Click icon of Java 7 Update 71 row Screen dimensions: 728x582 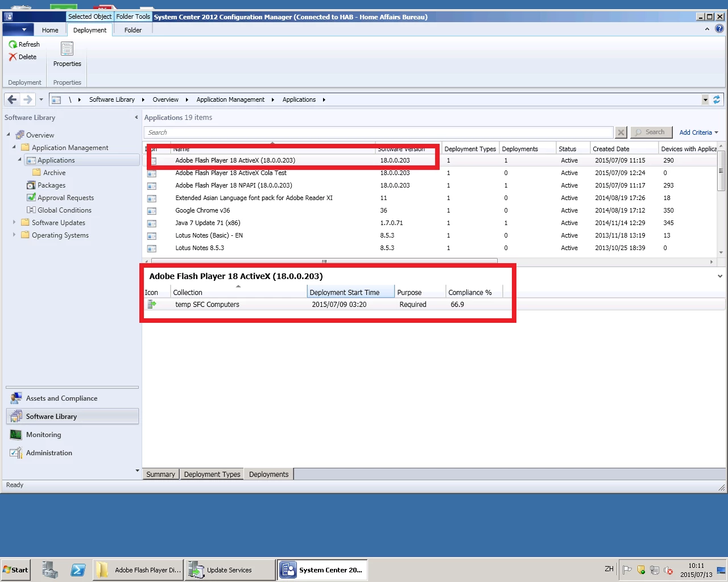tap(152, 223)
